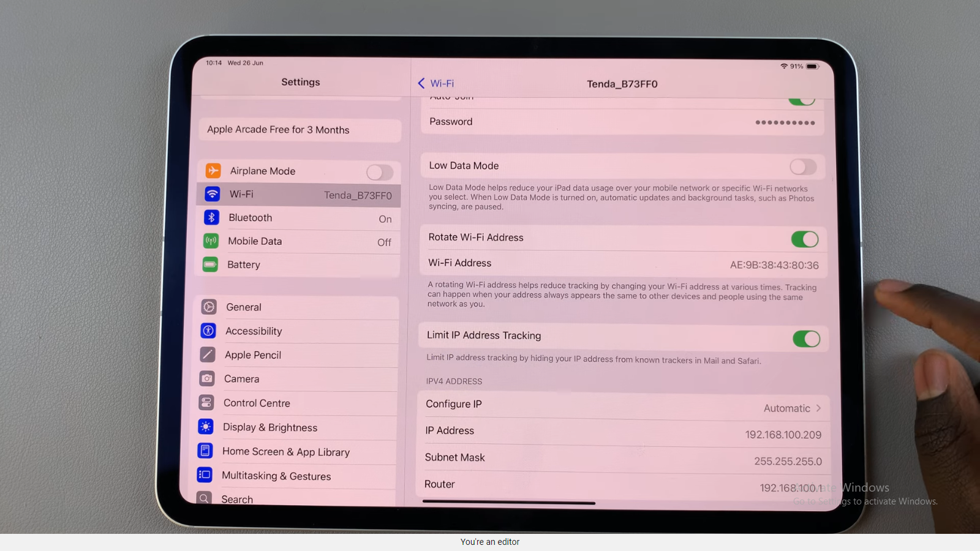Open Home Screen & App Library settings
This screenshot has width=980, height=551.
pyautogui.click(x=293, y=452)
